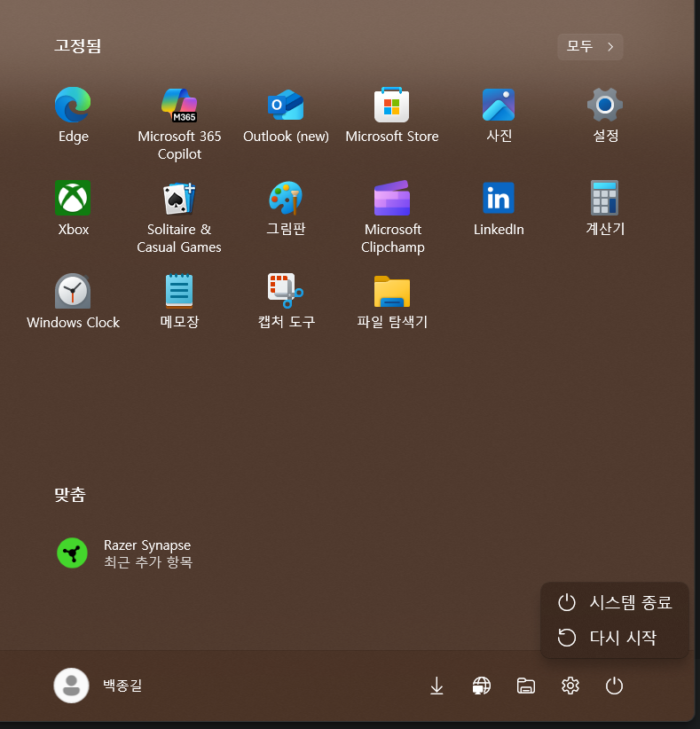Click the 백종길 user name

tap(122, 686)
